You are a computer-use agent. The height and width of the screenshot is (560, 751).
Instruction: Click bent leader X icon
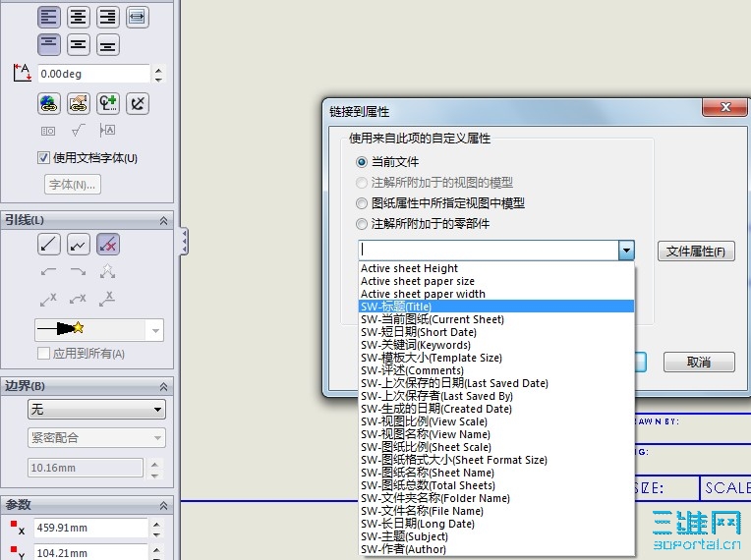pos(78,299)
